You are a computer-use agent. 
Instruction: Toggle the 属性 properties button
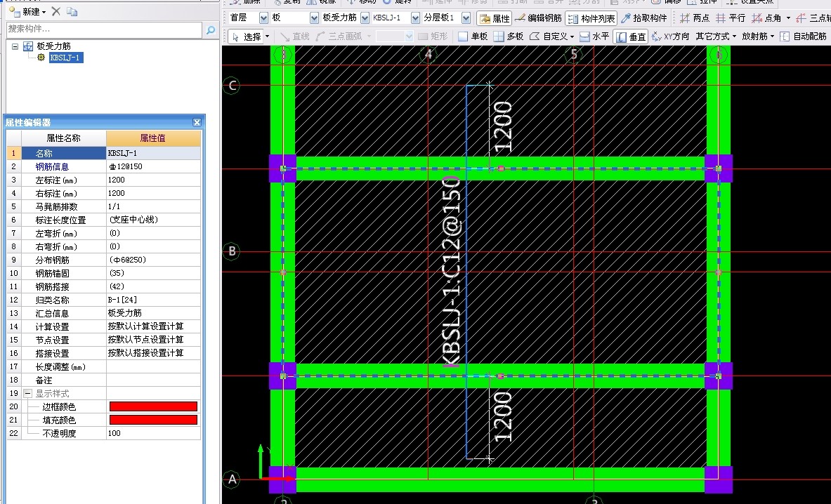494,18
